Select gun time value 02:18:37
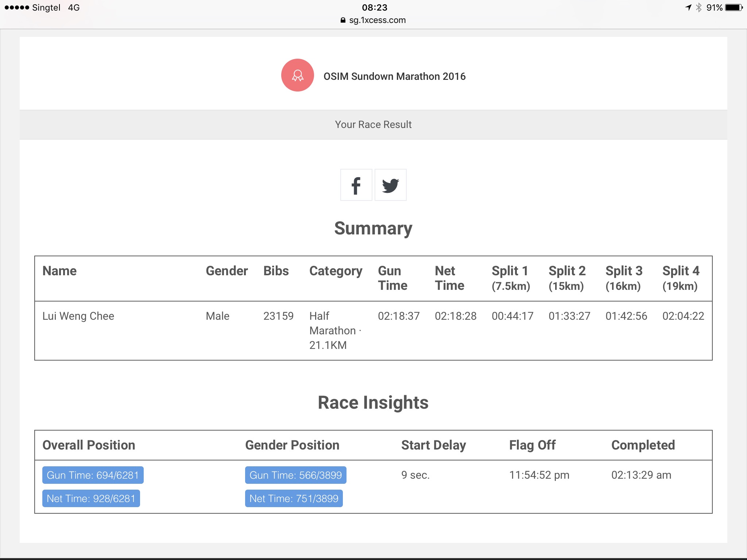 point(399,316)
